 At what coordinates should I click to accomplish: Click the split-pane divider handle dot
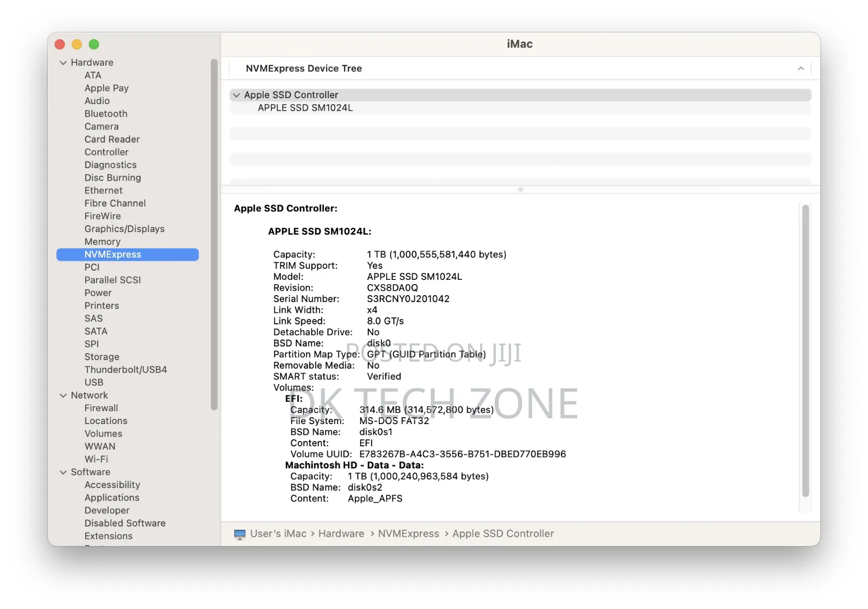[521, 190]
